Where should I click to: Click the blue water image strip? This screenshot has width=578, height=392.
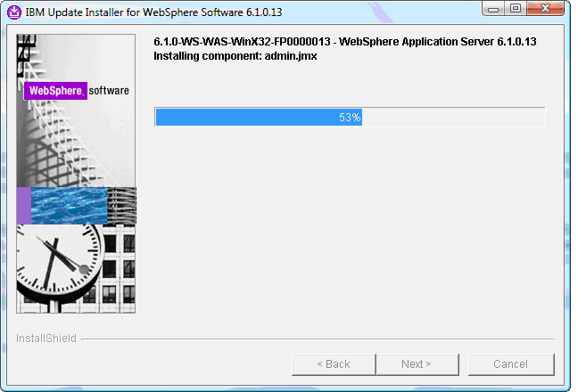coord(70,206)
